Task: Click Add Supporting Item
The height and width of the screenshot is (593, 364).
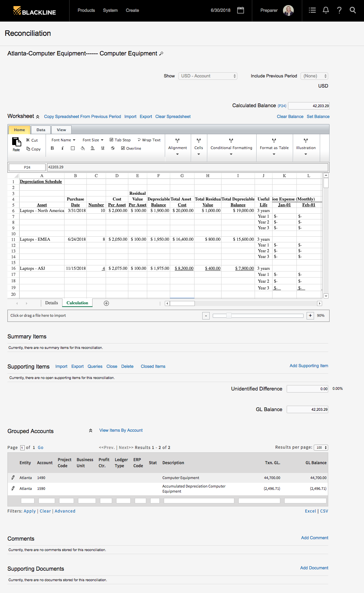Action: 309,366
